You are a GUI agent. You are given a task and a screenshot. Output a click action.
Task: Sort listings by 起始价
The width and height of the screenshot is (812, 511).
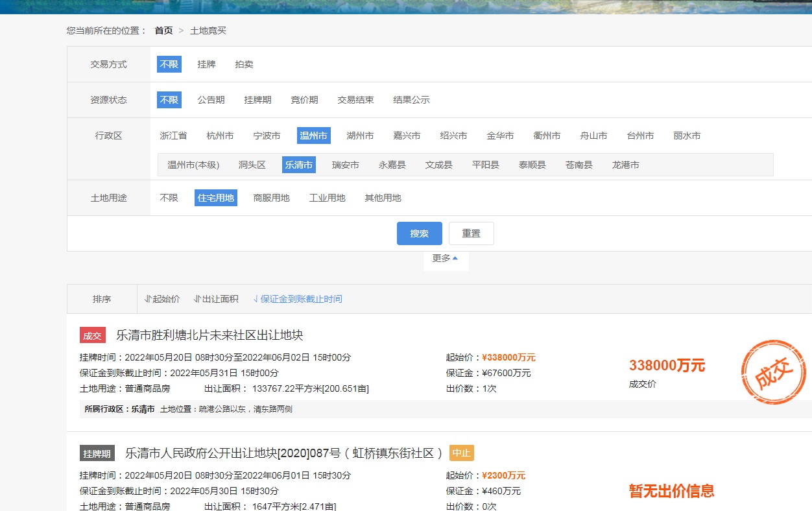click(x=162, y=299)
